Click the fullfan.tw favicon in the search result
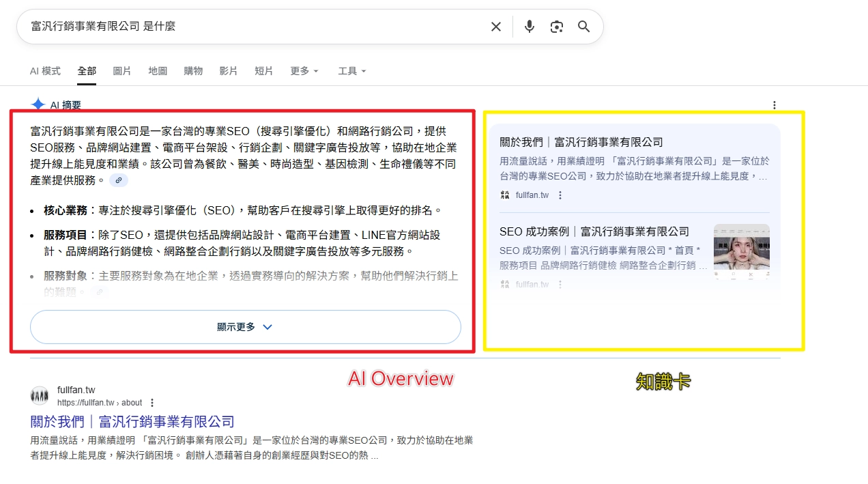The image size is (868, 484). pos(40,395)
